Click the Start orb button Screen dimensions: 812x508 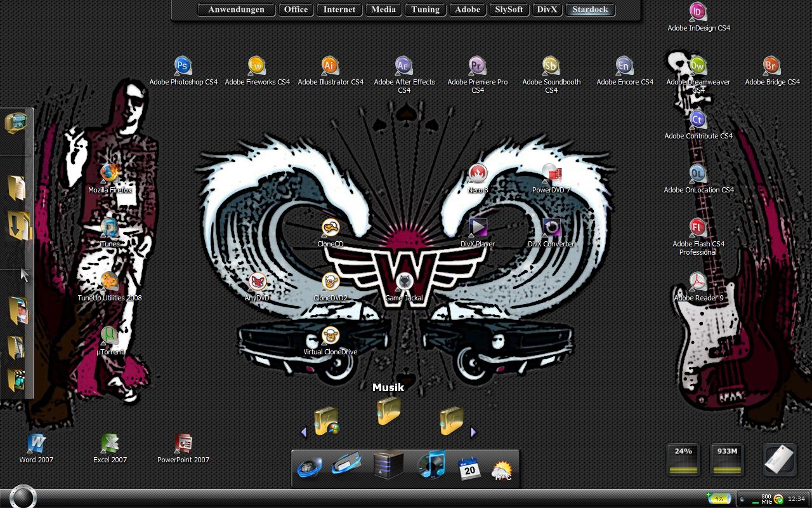click(23, 497)
